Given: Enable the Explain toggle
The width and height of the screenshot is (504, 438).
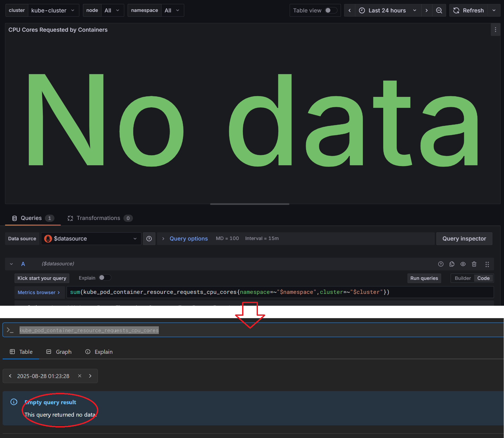Looking at the screenshot, I should tap(105, 278).
